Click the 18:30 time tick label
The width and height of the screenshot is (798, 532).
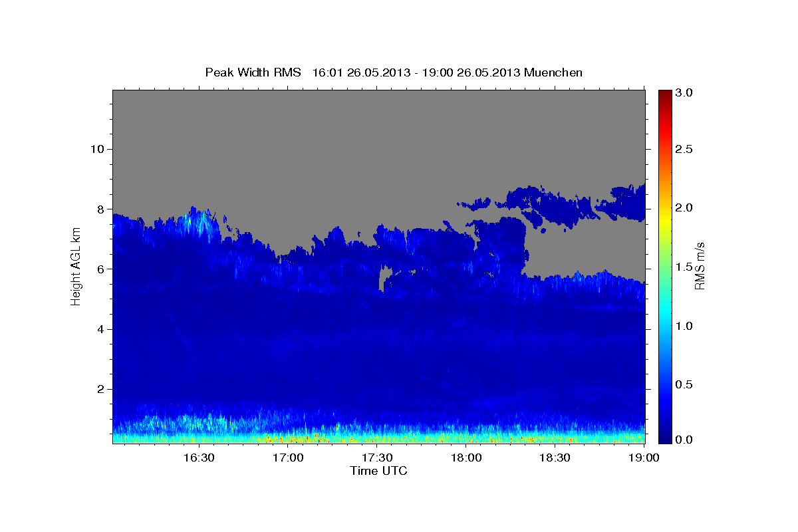point(555,458)
